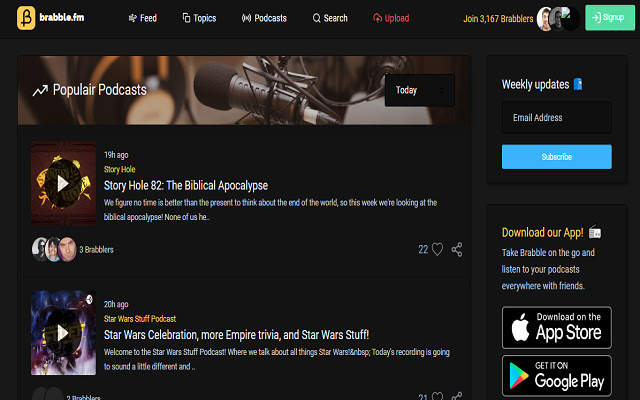The width and height of the screenshot is (640, 400).
Task: Click the Star Wars episode description text
Action: coord(277,359)
